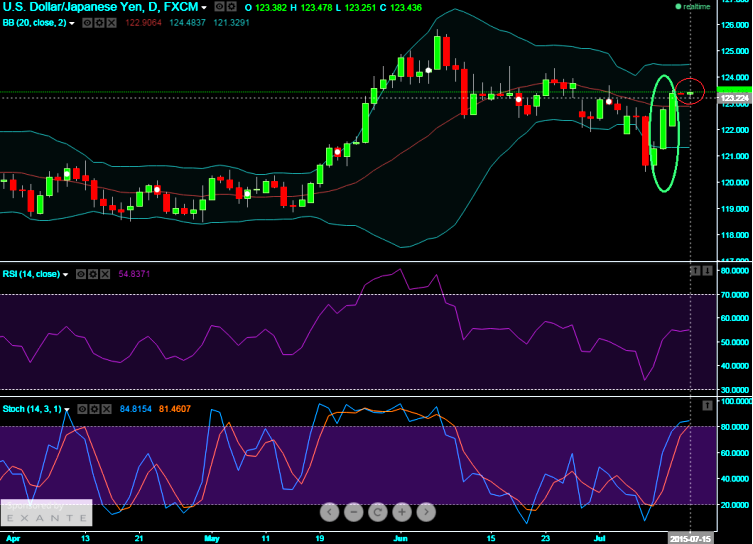Open the Stoch indicator settings gear
Screen dimensions: 753x544
pyautogui.click(x=95, y=408)
